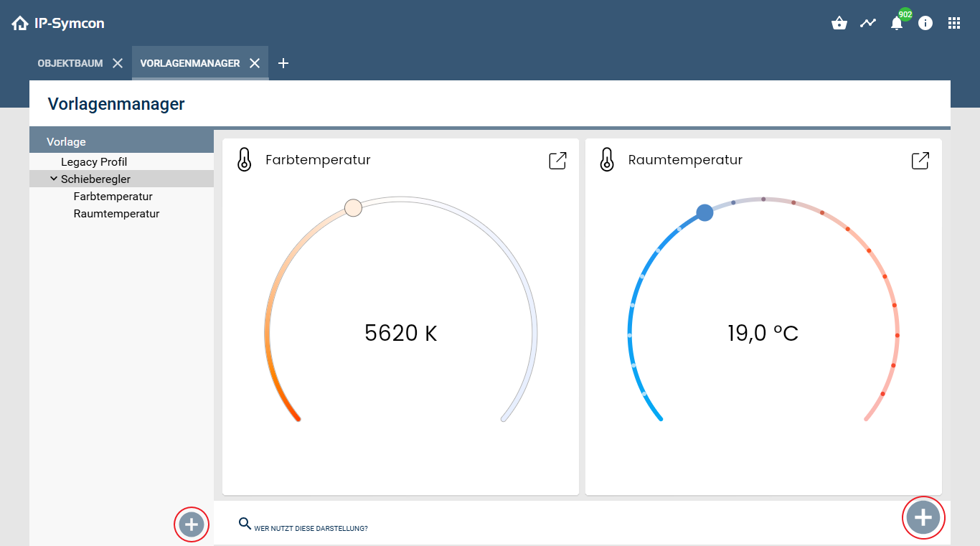The image size is (980, 546).
Task: Open the activity graph icon
Action: coord(868,23)
